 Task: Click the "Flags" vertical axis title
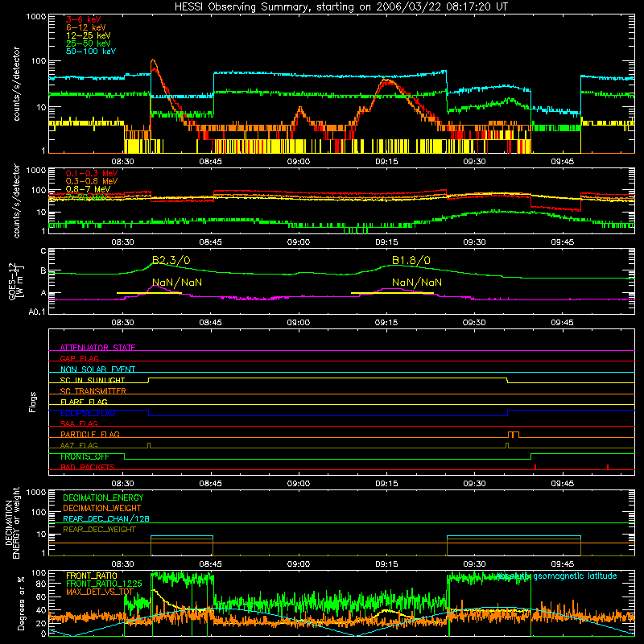(32, 402)
